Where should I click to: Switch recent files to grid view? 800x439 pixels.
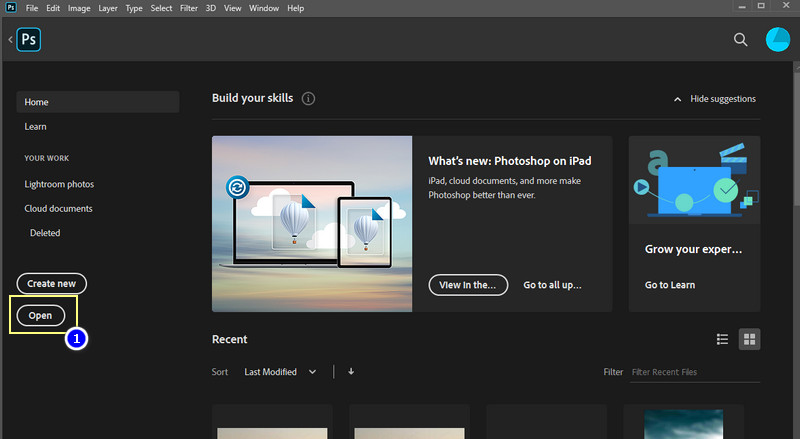click(x=749, y=340)
